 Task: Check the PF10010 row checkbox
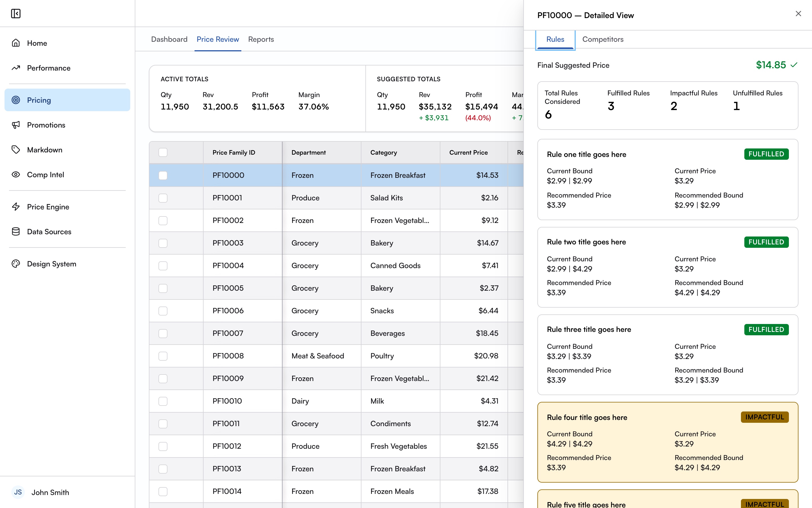tap(163, 401)
